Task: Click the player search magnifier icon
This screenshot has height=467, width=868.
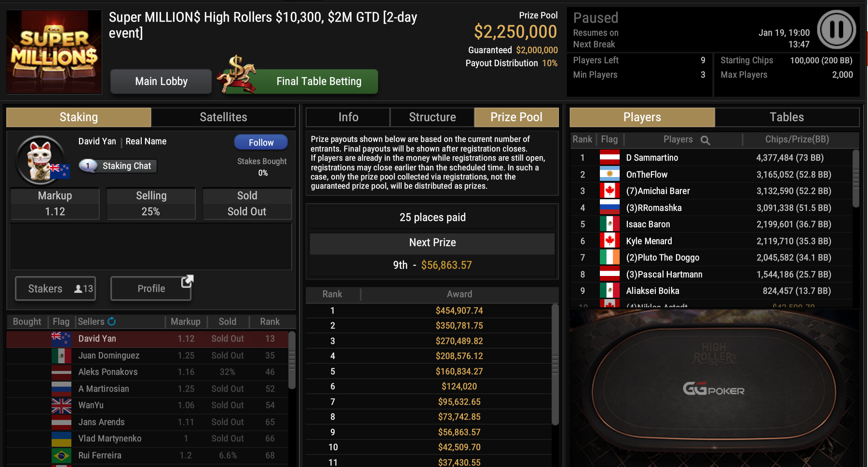Action: tap(705, 140)
